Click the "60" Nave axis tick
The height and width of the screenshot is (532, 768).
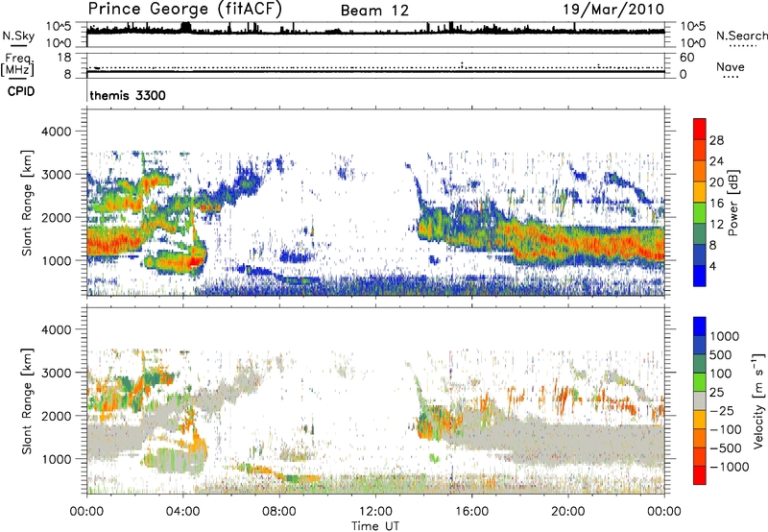(x=687, y=58)
